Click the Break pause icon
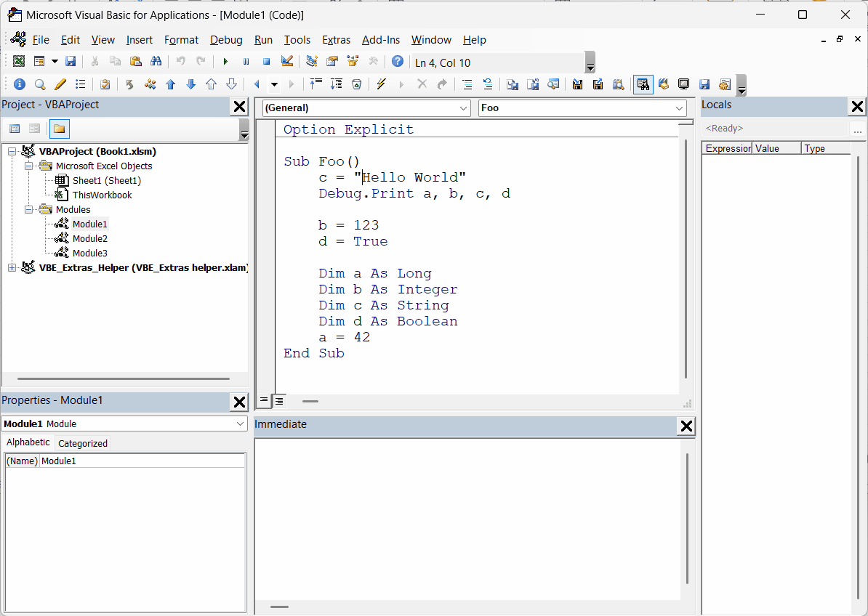Viewport: 868px width, 616px height. (x=246, y=61)
